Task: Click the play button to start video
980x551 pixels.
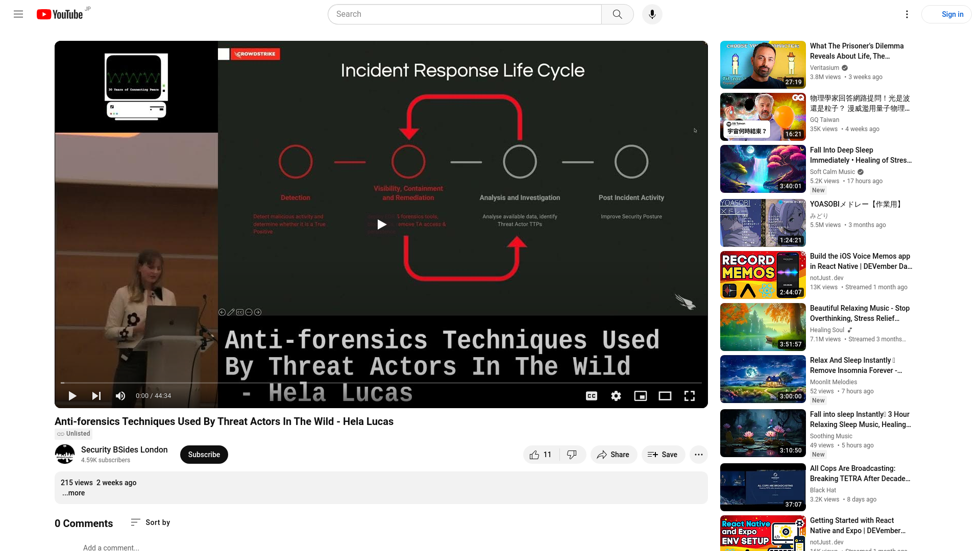Action: [72, 395]
